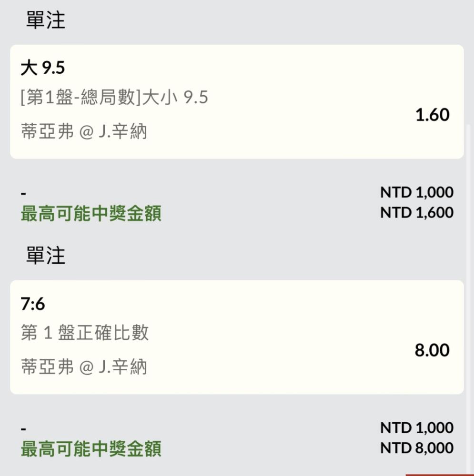Open 蒂亞弗 @ J.辛納 match in first card
The height and width of the screenshot is (476, 474).
pos(84,131)
